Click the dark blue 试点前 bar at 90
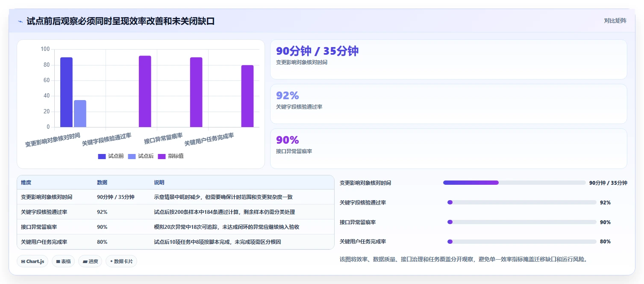This screenshot has width=644, height=284. [66, 92]
